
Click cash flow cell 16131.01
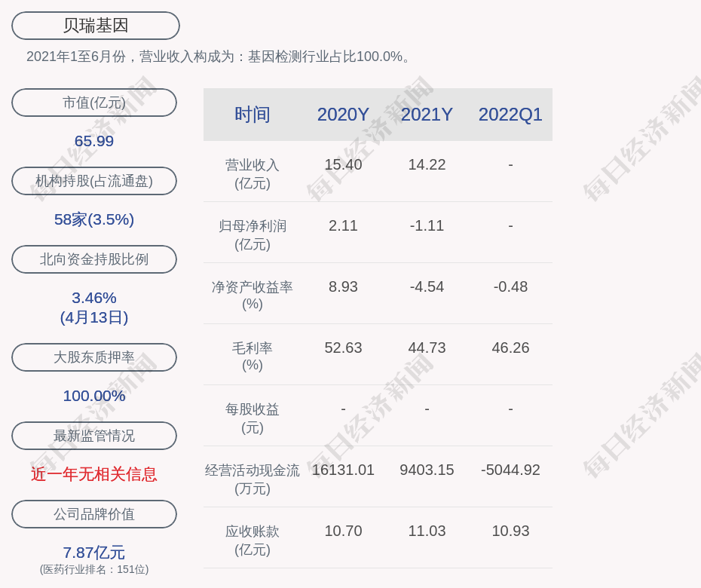(343, 470)
